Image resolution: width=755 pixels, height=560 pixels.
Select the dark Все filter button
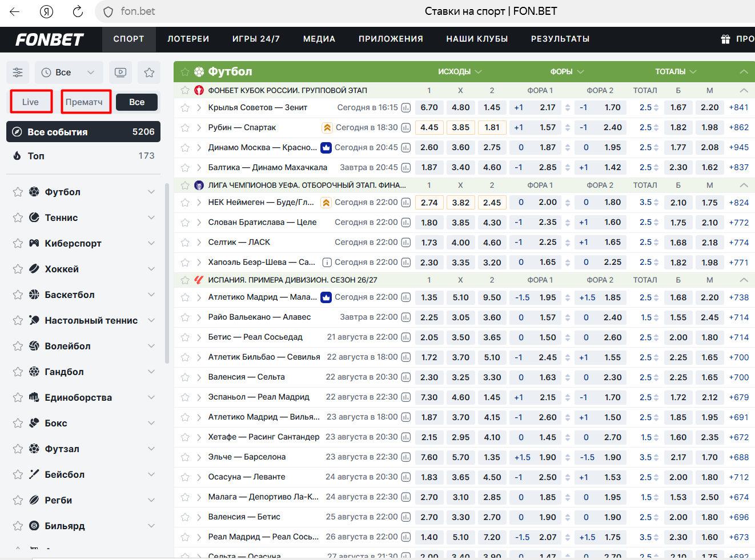coord(137,102)
